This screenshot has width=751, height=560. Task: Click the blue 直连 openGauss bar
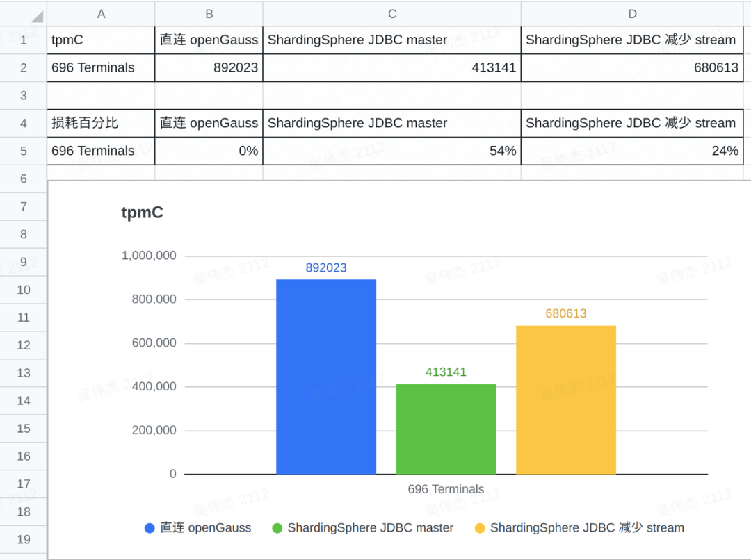pyautogui.click(x=326, y=377)
